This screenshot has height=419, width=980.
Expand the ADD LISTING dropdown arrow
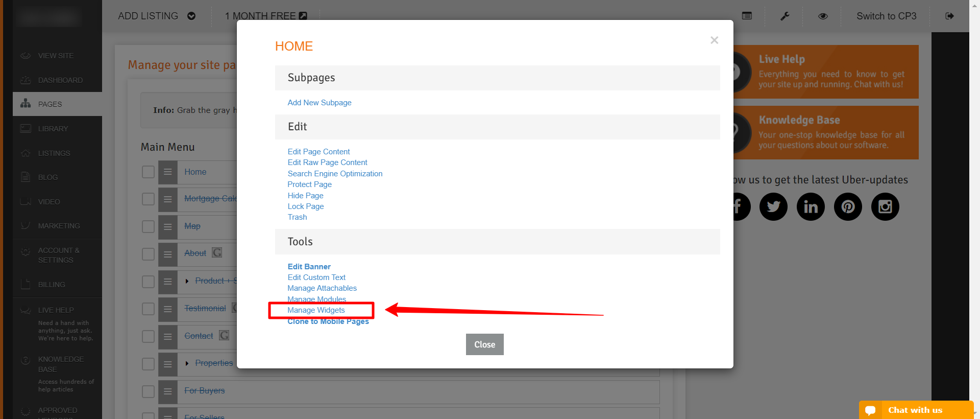(x=191, y=16)
